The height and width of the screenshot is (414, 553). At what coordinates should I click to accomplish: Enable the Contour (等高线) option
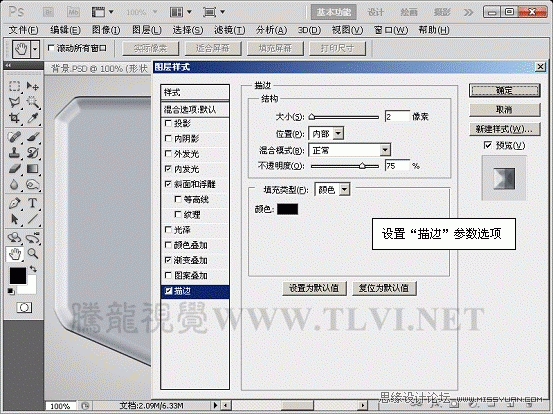point(178,200)
